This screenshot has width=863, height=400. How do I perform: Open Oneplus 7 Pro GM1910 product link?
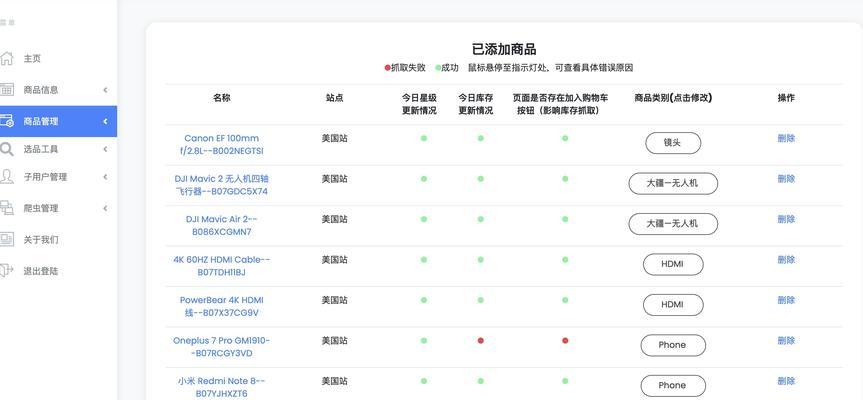click(221, 347)
